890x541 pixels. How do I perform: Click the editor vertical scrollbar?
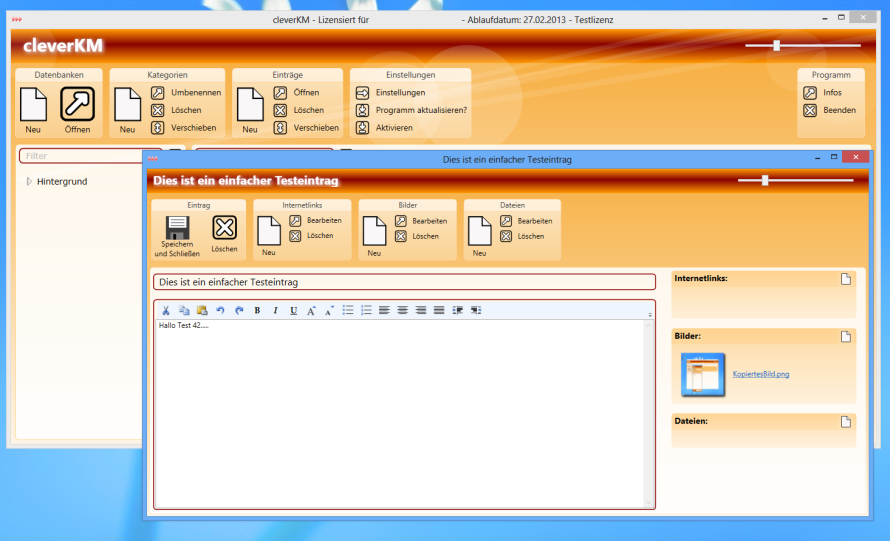click(x=648, y=413)
